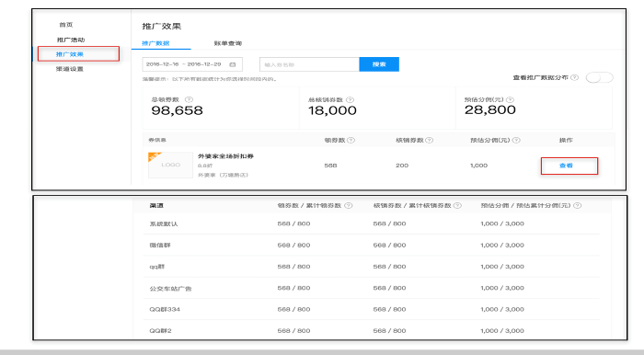Screen dimensions: 644x355
Task: Click help icon beside 预估分佣 / 预估累计分佣(元) header
Action: (578, 206)
